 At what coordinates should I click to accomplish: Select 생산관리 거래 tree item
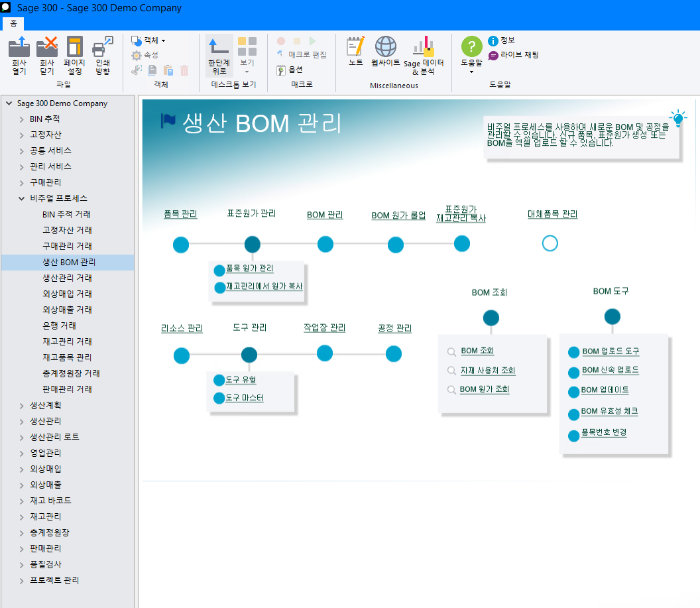coord(67,278)
